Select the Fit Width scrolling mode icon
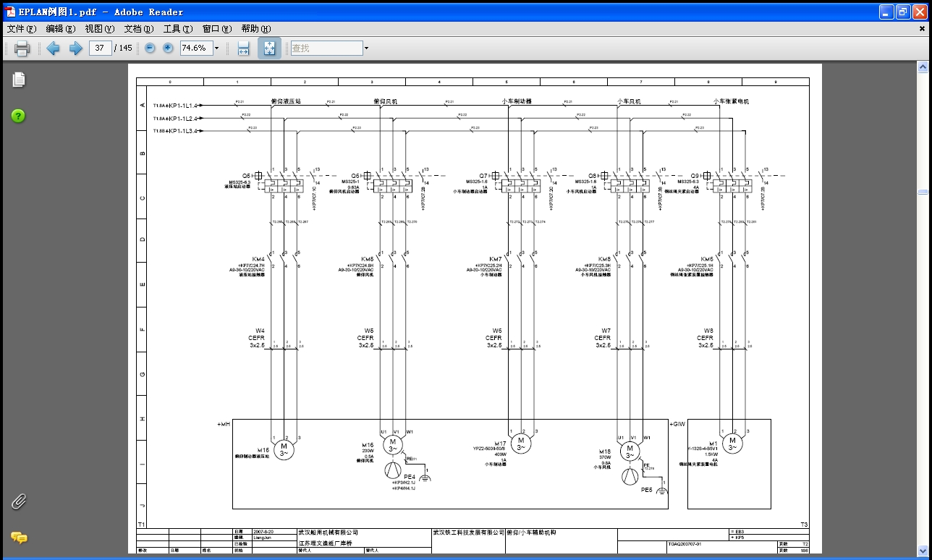Screen dimensions: 932x560 point(243,48)
